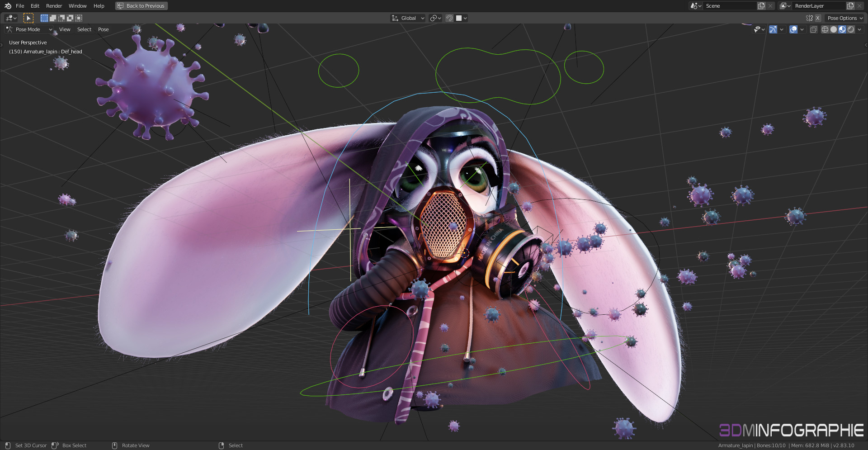The image size is (868, 450).
Task: Click the 'Set 3D Cursor' status hint
Action: 31,445
